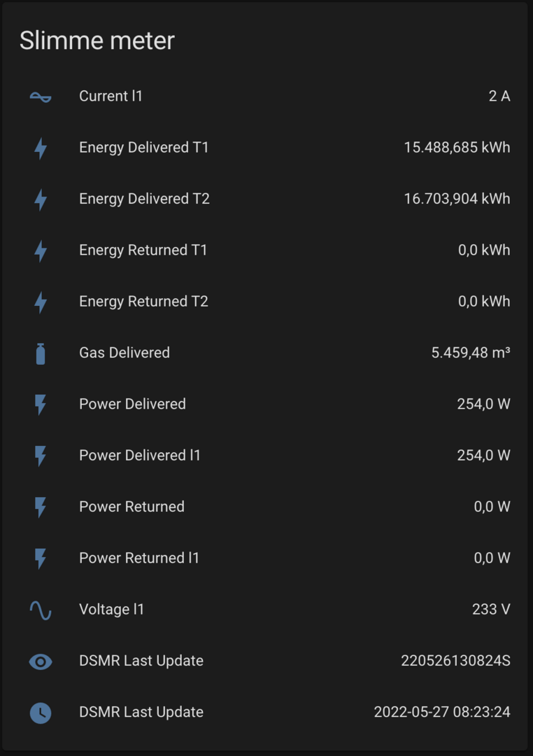The height and width of the screenshot is (756, 533).
Task: Click the 233 V voltage value
Action: [x=491, y=609]
